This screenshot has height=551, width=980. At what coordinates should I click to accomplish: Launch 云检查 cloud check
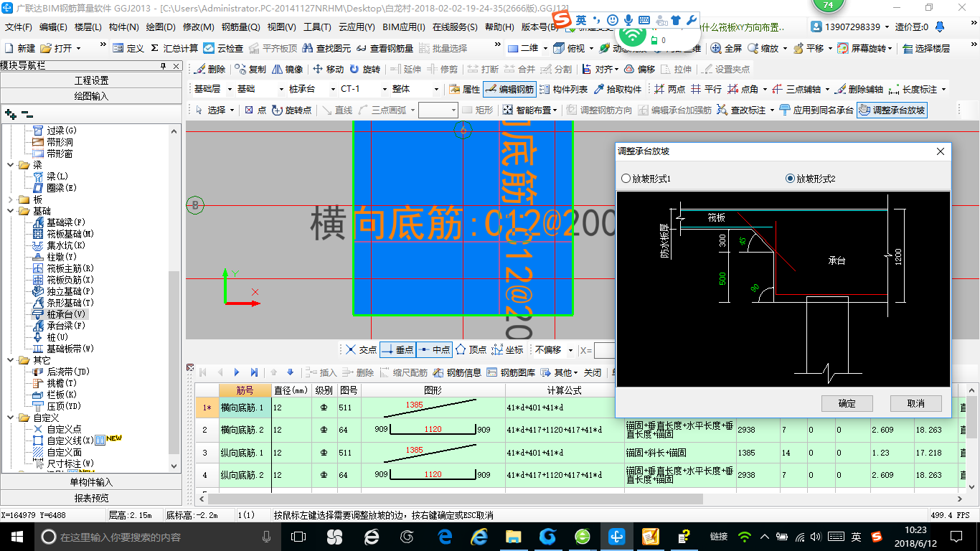pos(223,48)
